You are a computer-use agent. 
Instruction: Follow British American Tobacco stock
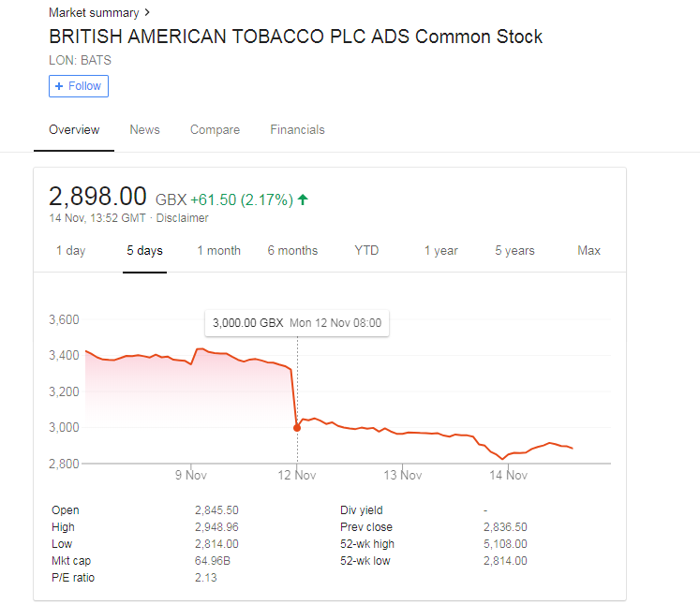79,86
